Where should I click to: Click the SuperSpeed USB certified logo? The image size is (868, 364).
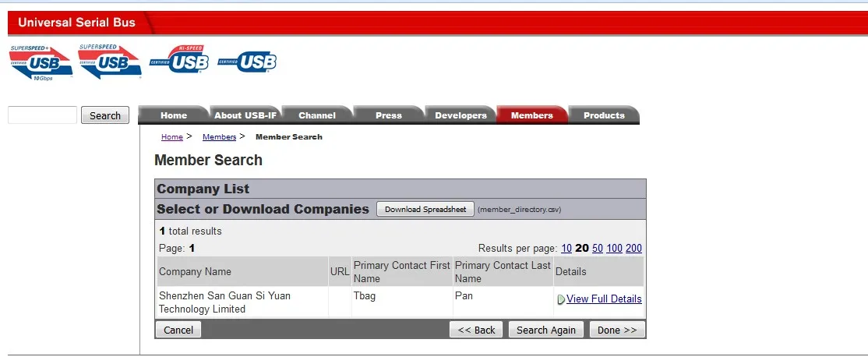[109, 62]
